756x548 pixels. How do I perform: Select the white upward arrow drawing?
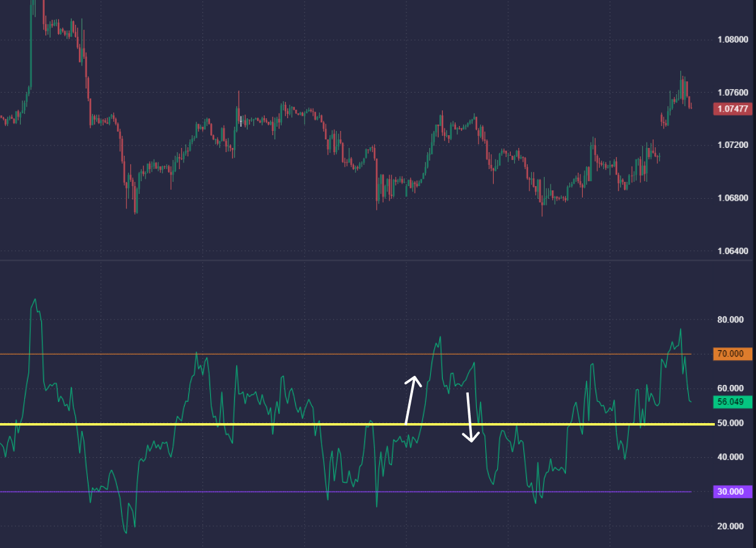(411, 400)
